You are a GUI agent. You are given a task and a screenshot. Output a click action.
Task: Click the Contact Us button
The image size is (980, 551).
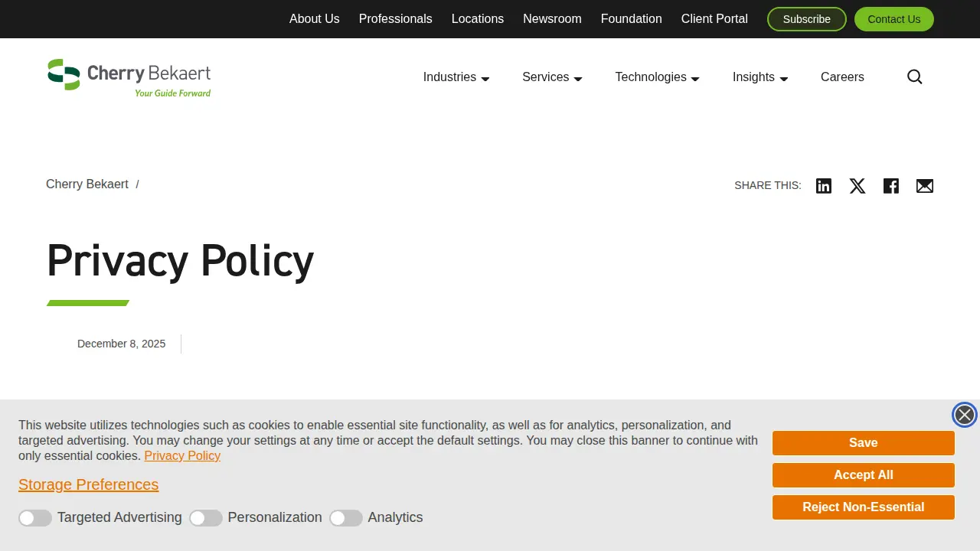(x=894, y=19)
